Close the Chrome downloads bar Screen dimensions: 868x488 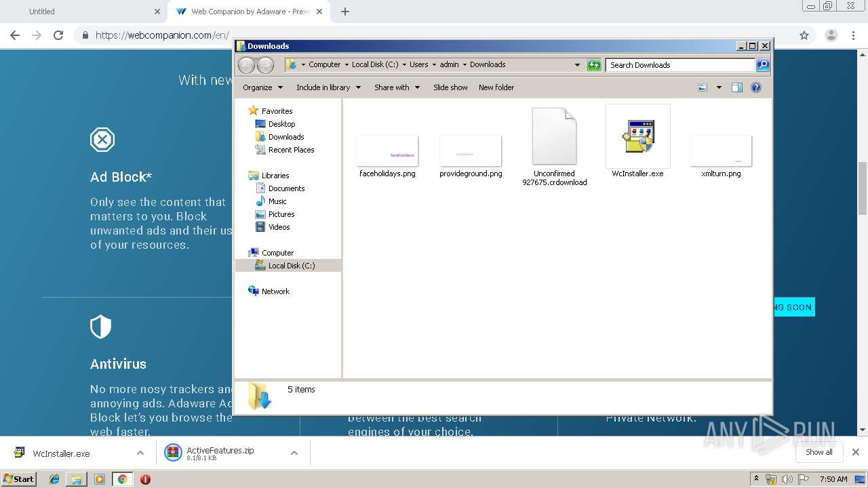856,452
